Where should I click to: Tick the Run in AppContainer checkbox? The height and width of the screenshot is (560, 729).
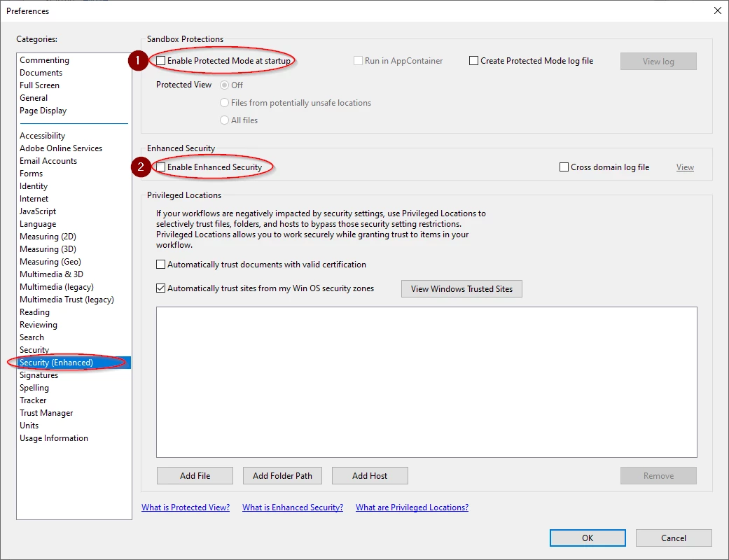(x=358, y=61)
